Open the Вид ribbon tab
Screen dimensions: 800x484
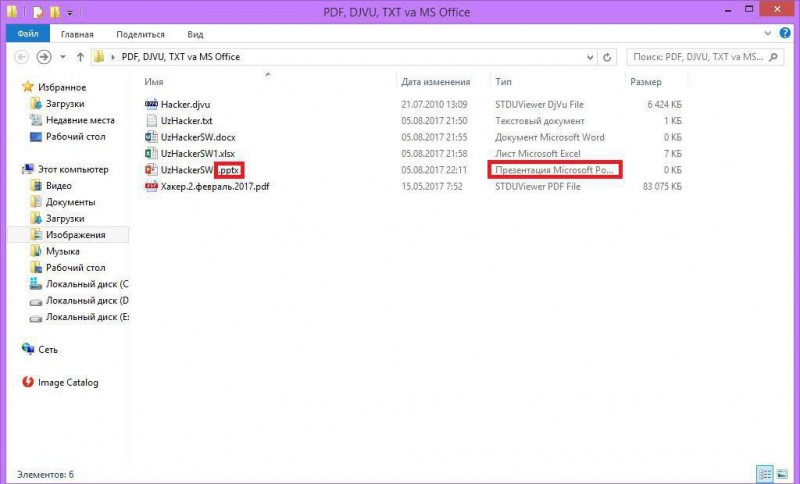[195, 34]
